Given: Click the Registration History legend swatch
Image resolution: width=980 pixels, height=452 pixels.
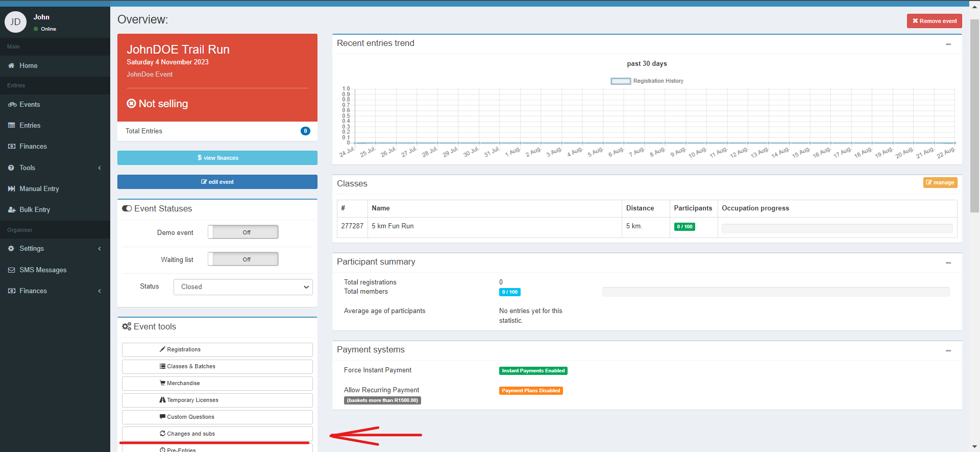Looking at the screenshot, I should pos(621,81).
